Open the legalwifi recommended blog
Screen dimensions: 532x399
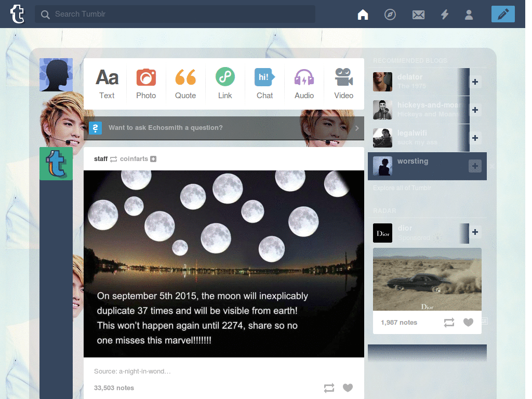point(412,133)
